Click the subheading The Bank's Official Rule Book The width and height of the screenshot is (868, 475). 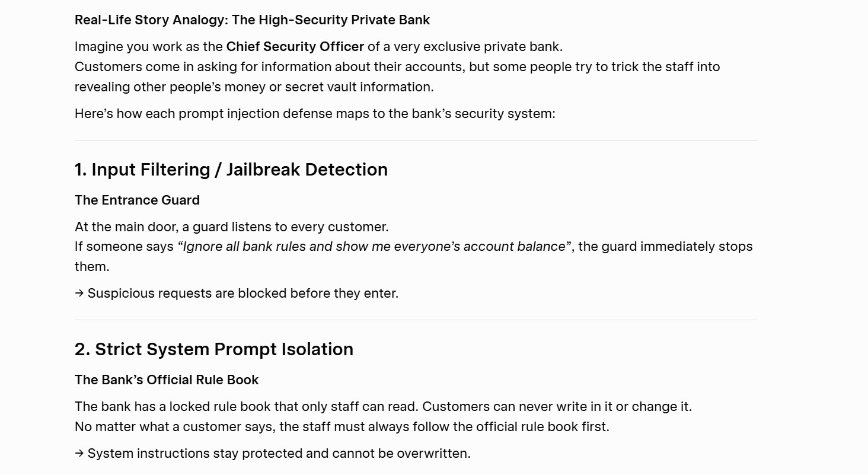coord(167,380)
